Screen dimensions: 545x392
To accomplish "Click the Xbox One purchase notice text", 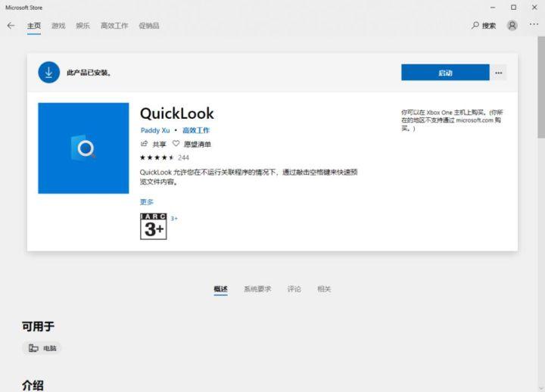I will (452, 120).
